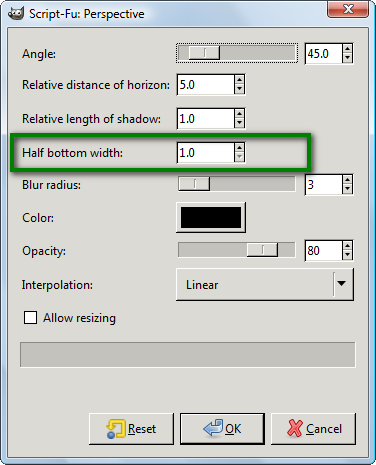This screenshot has width=376, height=465.
Task: Click the Relative distance of horizon label
Action: tap(96, 85)
